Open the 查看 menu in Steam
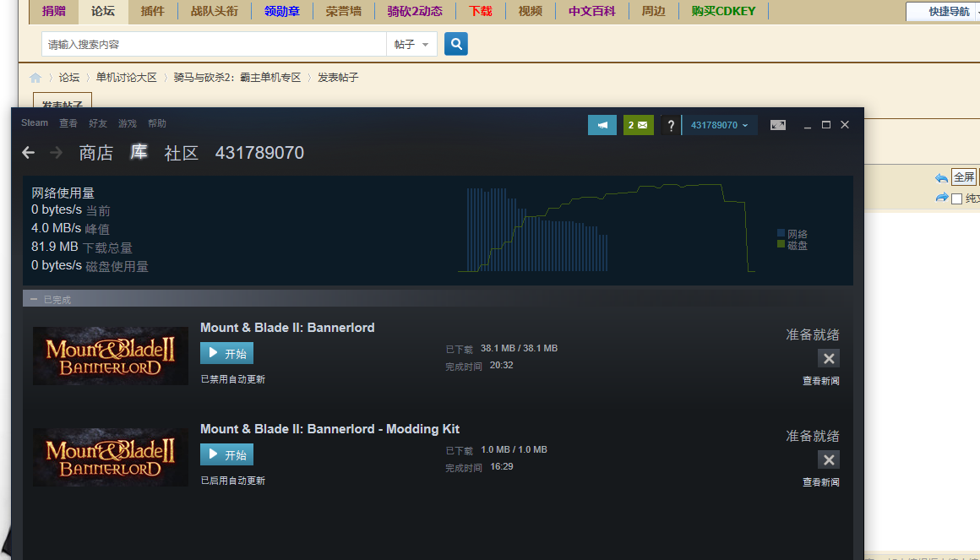This screenshot has width=980, height=560. pyautogui.click(x=68, y=123)
